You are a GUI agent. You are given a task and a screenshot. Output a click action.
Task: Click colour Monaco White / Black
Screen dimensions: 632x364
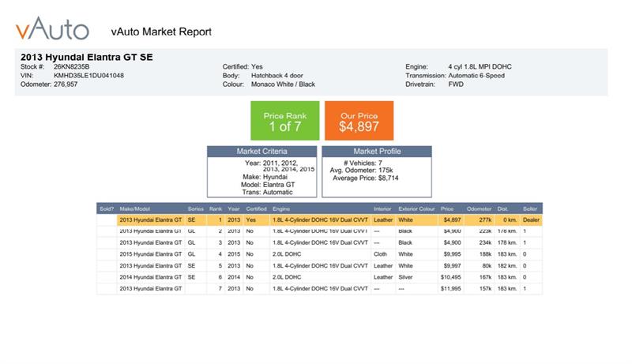pyautogui.click(x=283, y=84)
